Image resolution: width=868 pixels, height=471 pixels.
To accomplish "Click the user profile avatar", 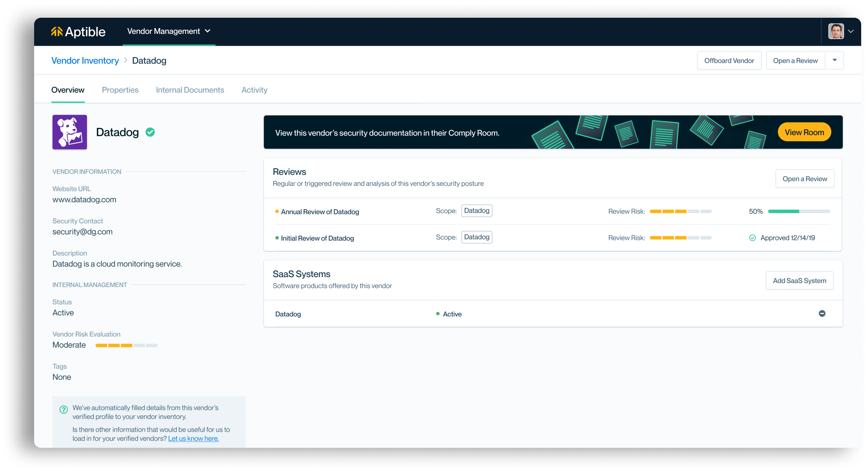I will [x=836, y=31].
